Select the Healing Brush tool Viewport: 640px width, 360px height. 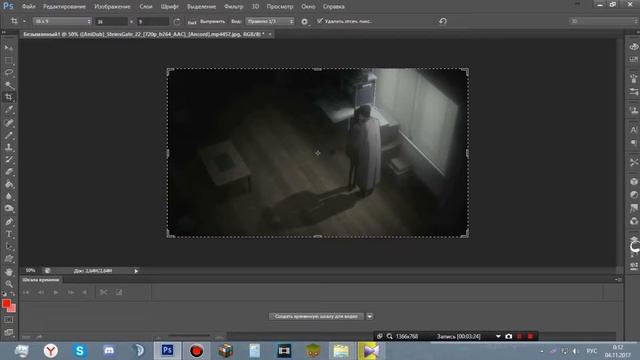coord(9,122)
